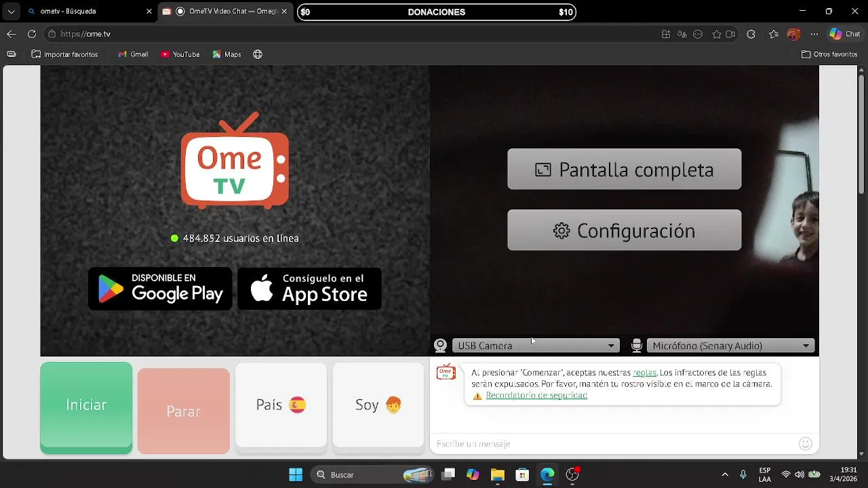Click the microphone in-use tray icon

[x=743, y=474]
